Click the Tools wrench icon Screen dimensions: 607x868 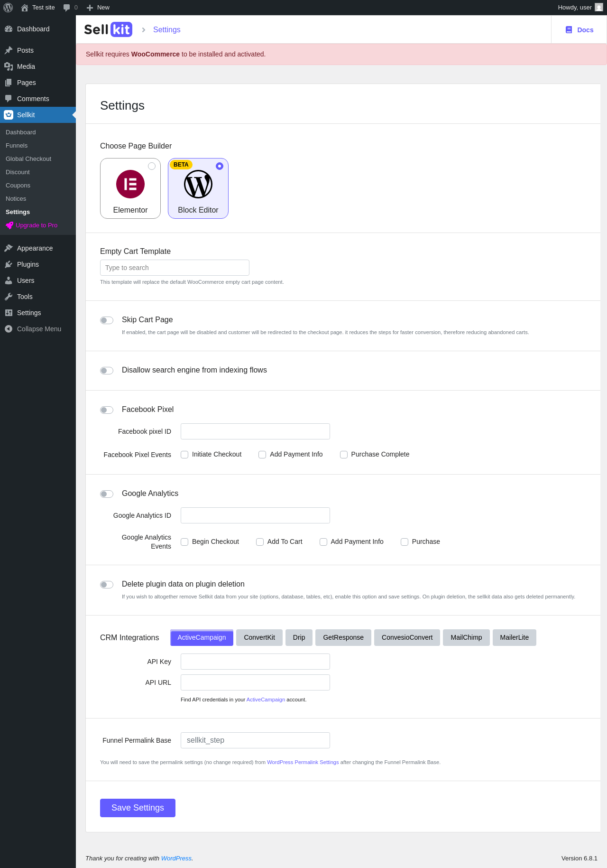tap(9, 297)
